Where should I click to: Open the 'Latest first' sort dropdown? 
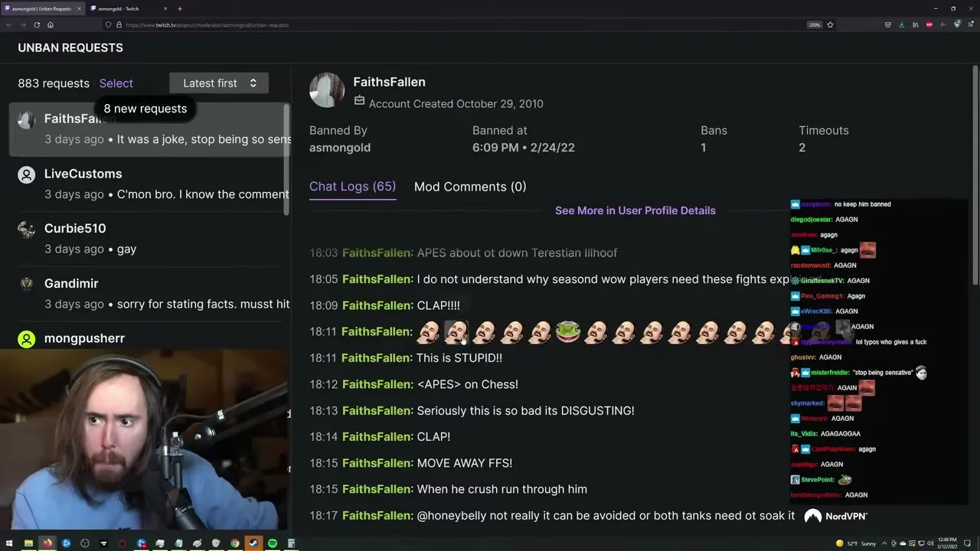pos(219,83)
